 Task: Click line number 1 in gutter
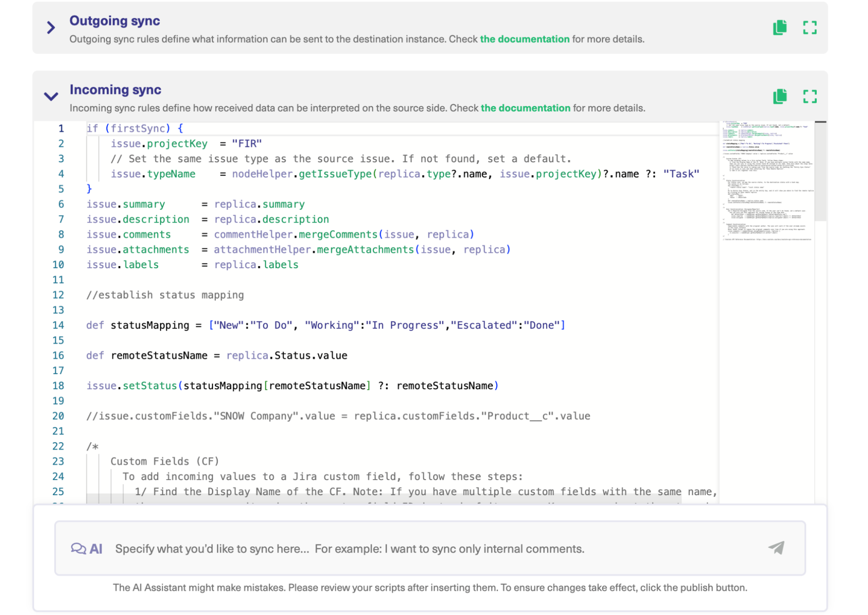point(61,128)
